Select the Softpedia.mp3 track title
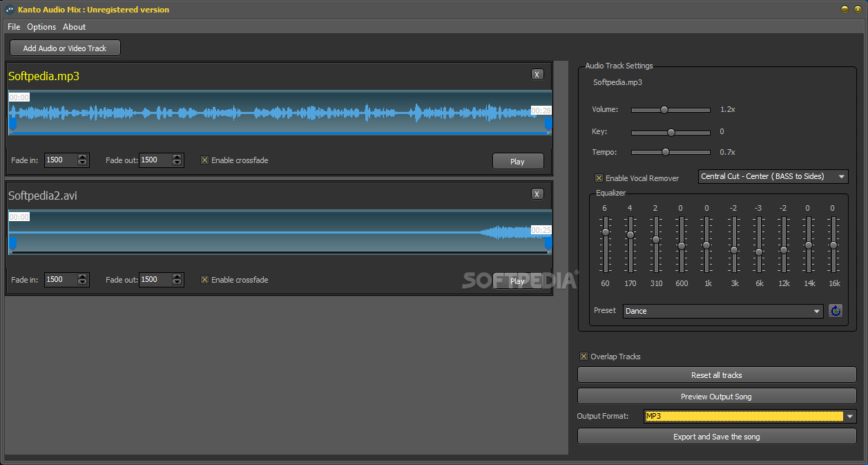 (44, 76)
